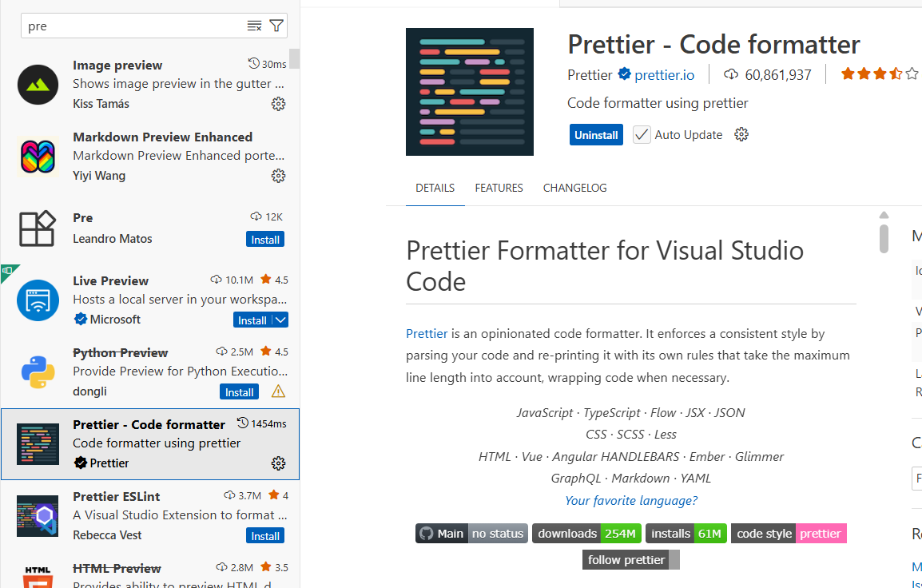Viewport: 922px width, 588px height.
Task: Click Python Preview python logo
Action: pyautogui.click(x=38, y=371)
